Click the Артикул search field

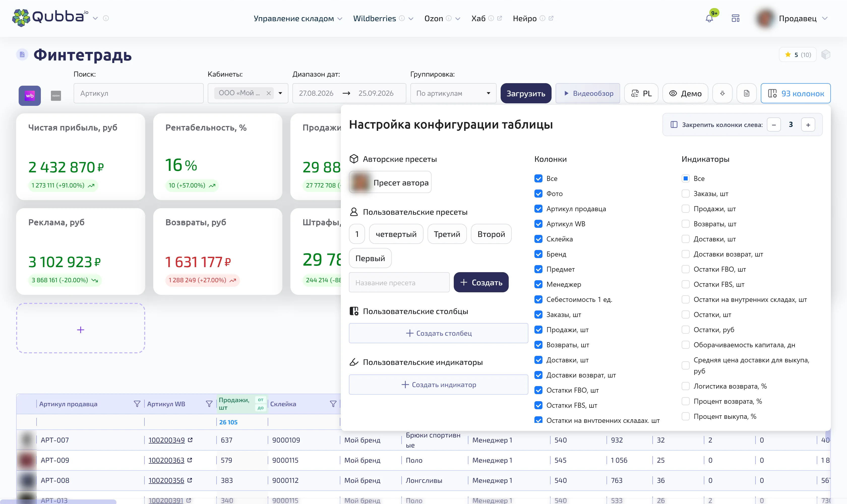click(138, 93)
